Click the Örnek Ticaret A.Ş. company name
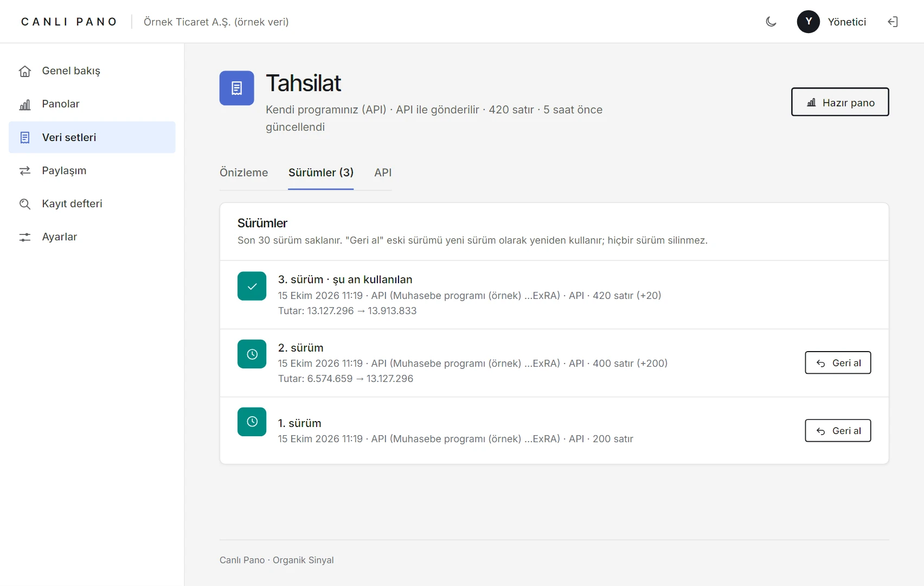The height and width of the screenshot is (586, 924). click(216, 22)
